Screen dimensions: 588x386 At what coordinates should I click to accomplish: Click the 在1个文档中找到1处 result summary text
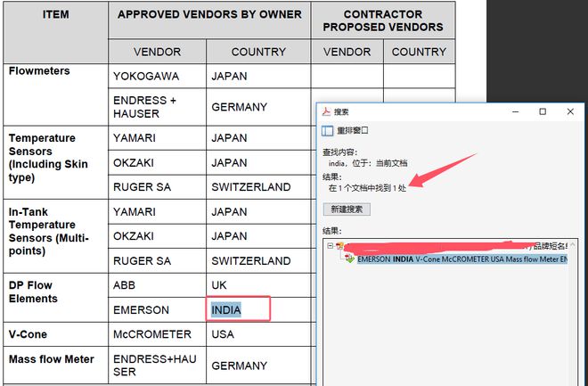click(x=367, y=188)
